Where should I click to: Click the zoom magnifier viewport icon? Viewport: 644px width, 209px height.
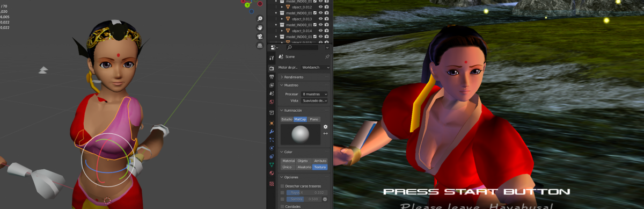(260, 19)
